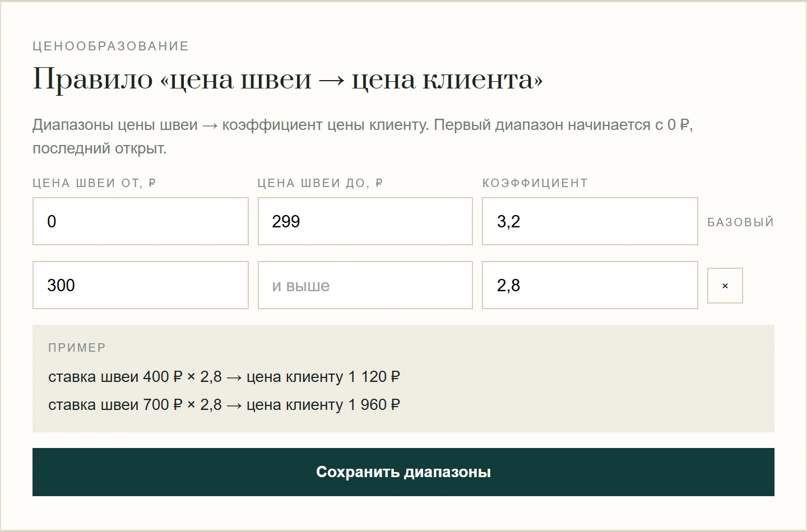807x532 pixels.
Task: Edit the coefficient field containing 2,8
Action: point(590,285)
